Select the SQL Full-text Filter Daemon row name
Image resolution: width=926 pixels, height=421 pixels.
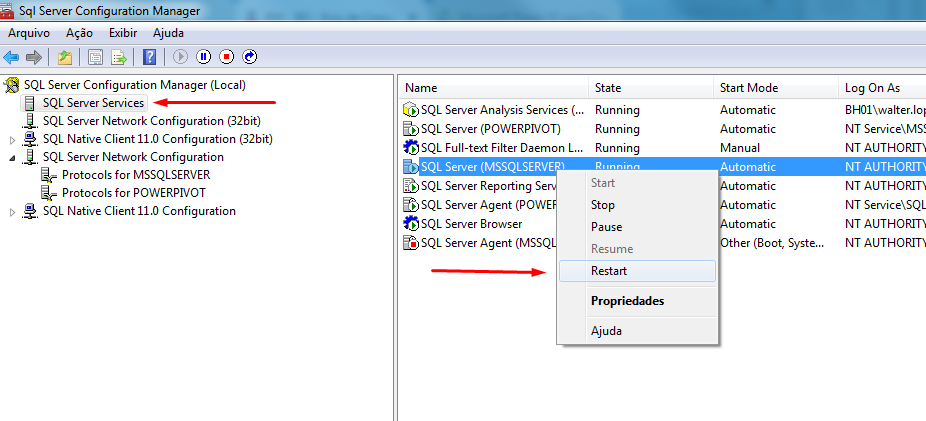click(x=502, y=148)
